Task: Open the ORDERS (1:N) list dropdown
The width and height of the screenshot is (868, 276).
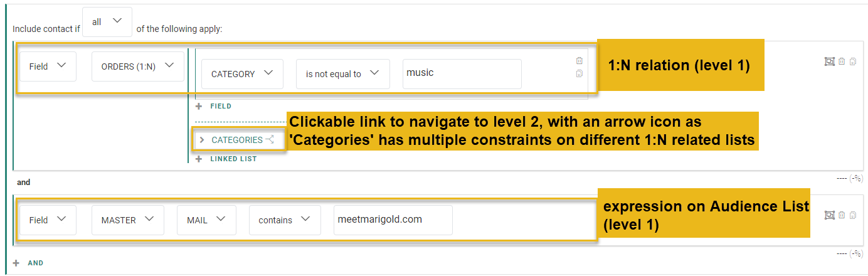Action: click(138, 66)
